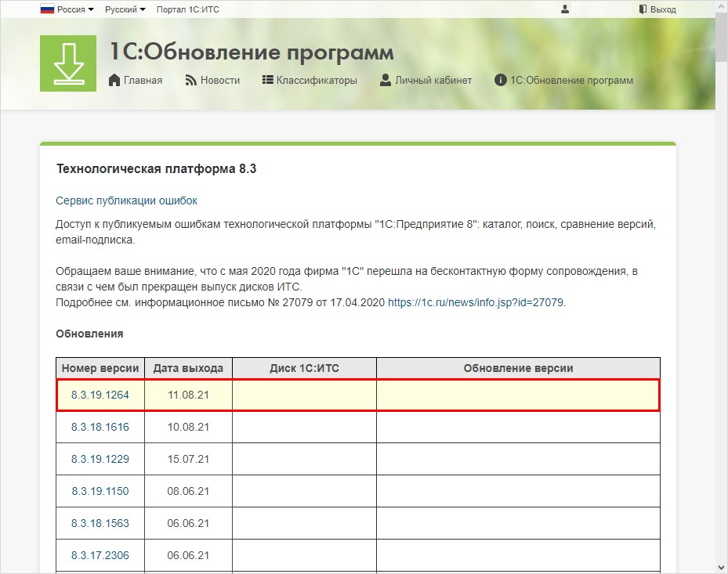Click the 06.06.21 date in 8.3.18.1563 row
Viewport: 728px width, 574px height.
(188, 523)
